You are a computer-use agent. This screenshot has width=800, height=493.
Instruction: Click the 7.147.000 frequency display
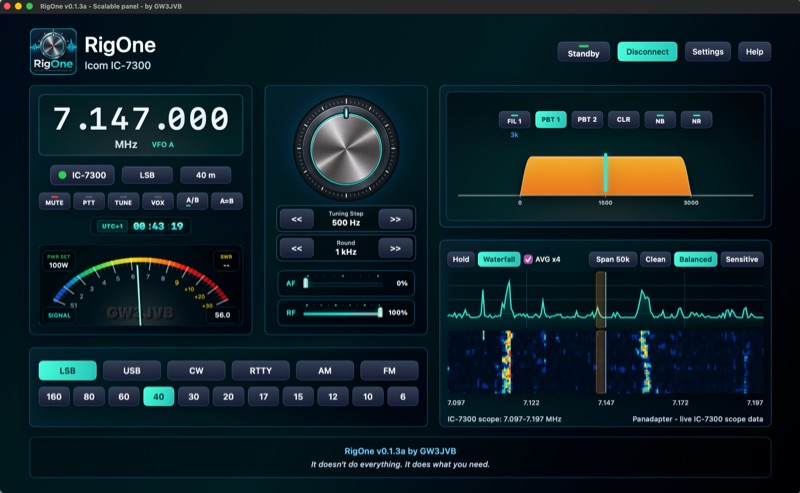pyautogui.click(x=141, y=119)
